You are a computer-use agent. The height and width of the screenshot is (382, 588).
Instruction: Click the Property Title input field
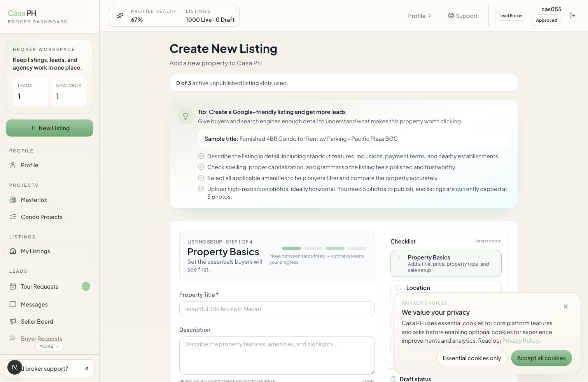276,309
